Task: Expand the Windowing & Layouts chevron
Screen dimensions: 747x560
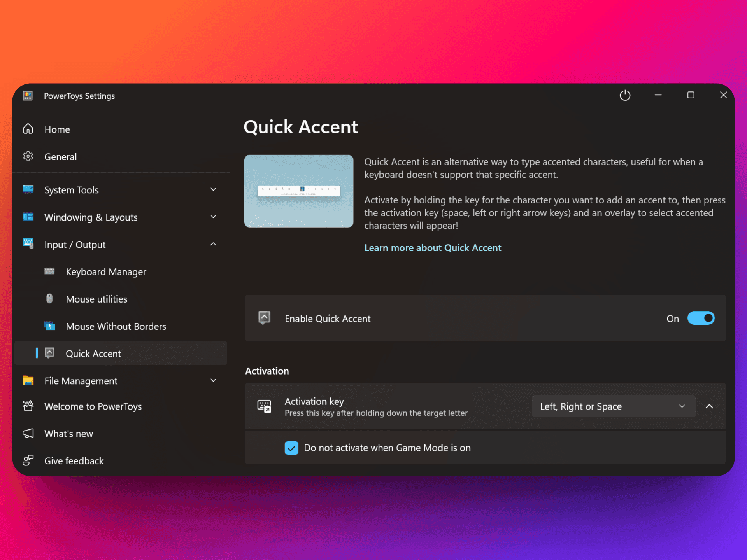Action: [213, 217]
